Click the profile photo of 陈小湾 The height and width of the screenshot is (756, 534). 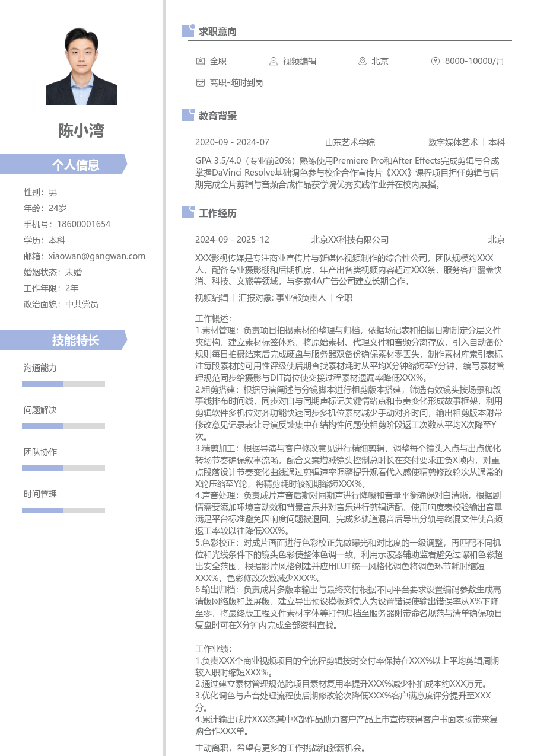(81, 66)
